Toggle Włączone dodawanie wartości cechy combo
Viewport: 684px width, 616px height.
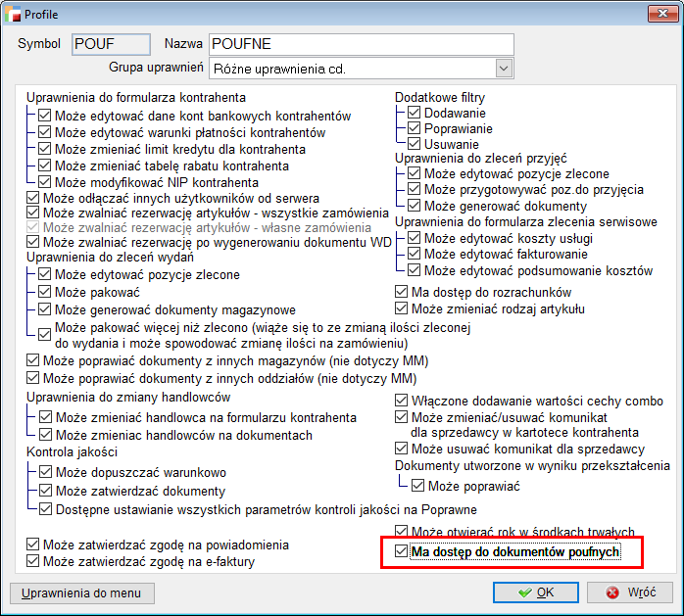401,401
